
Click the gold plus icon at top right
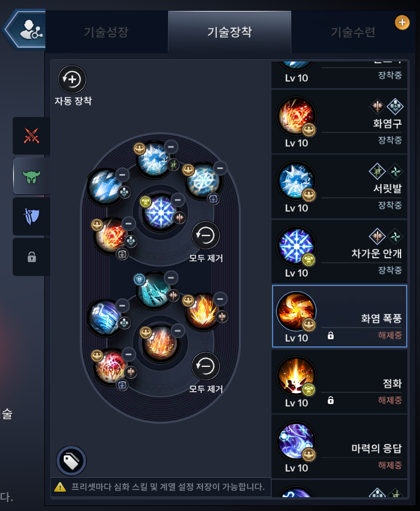coord(402,23)
